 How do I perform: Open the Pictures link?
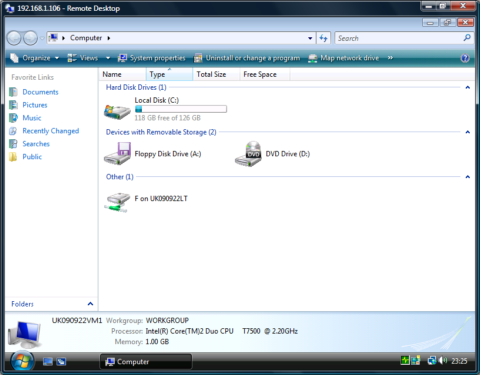click(35, 105)
